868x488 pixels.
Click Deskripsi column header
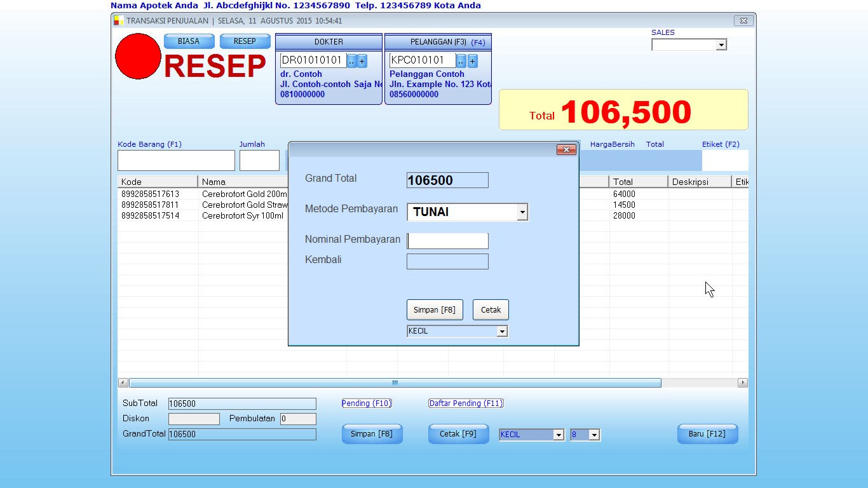[699, 182]
